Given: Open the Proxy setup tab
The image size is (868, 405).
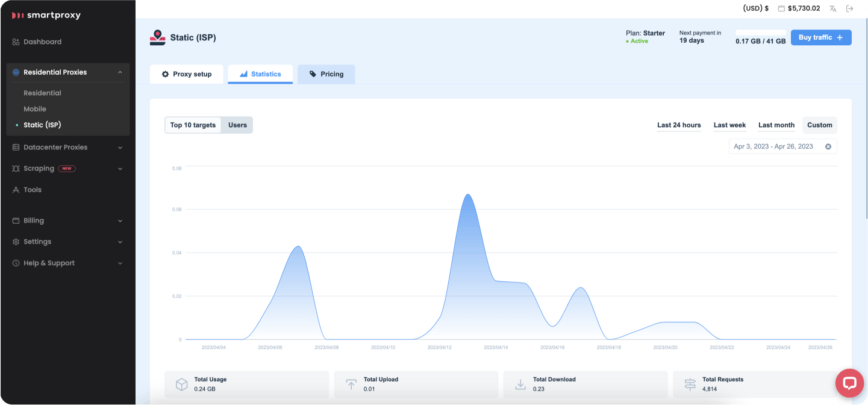Looking at the screenshot, I should point(187,74).
